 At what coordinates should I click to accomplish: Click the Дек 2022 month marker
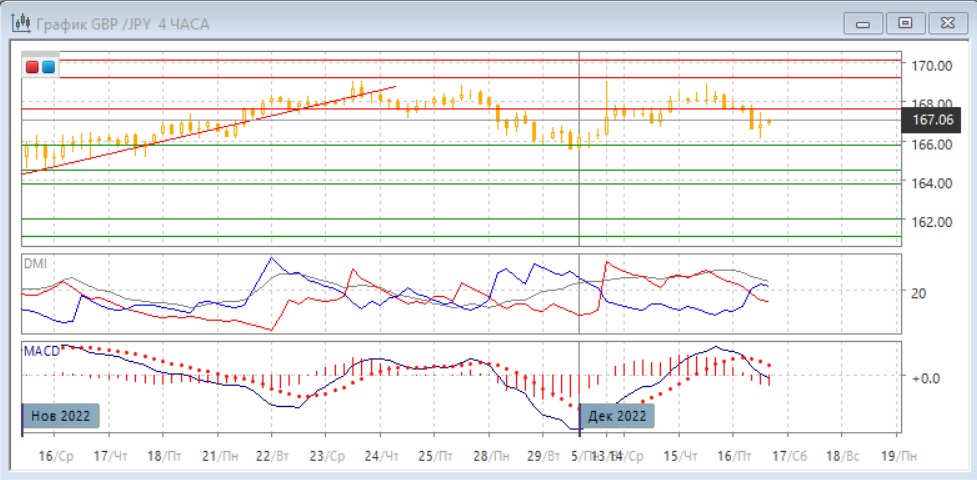[618, 416]
